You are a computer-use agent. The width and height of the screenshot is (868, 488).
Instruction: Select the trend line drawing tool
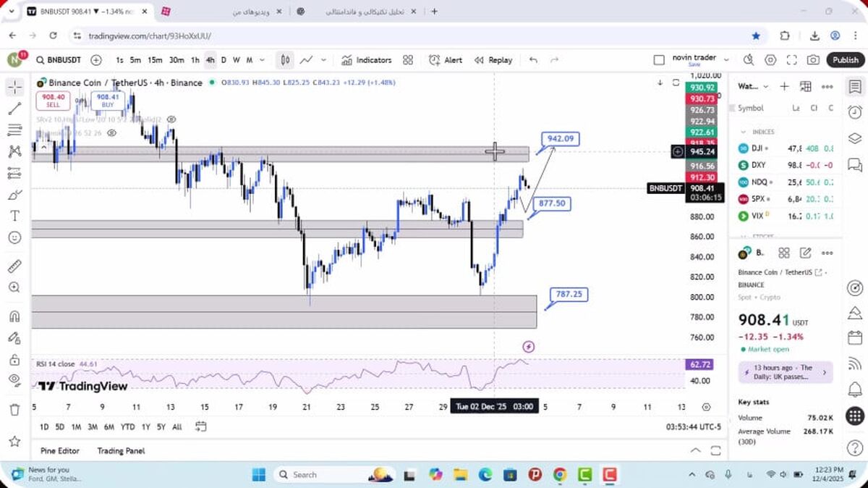pos(14,109)
